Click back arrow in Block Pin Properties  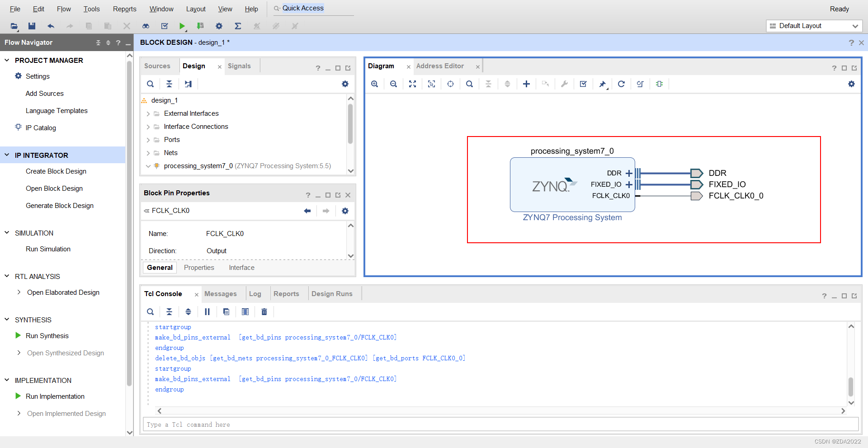(x=307, y=211)
